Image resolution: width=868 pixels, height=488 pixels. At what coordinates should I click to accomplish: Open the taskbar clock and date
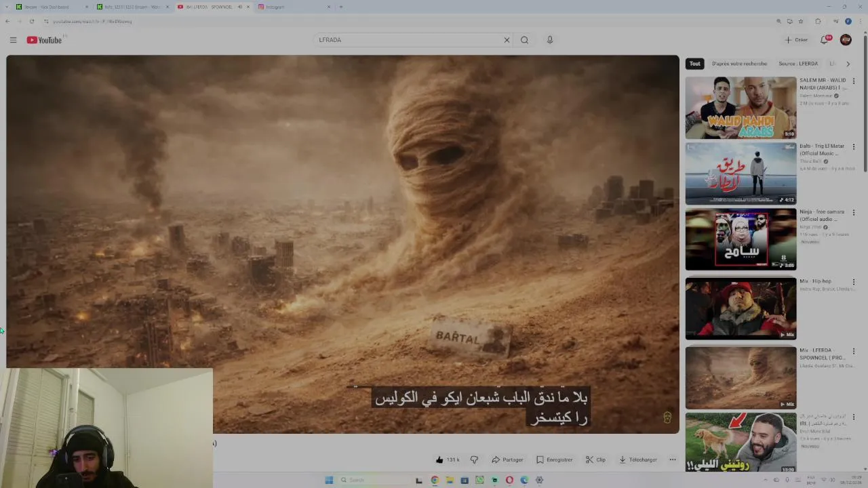[x=850, y=480]
